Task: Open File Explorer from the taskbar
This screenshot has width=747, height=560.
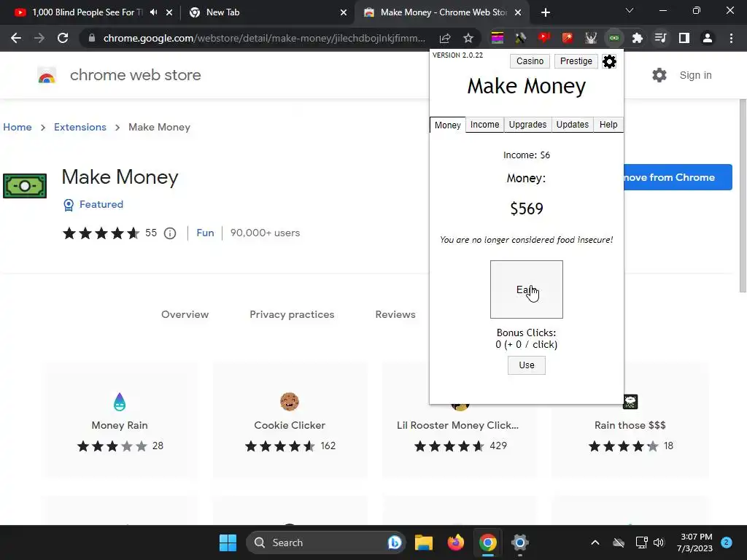Action: [424, 542]
